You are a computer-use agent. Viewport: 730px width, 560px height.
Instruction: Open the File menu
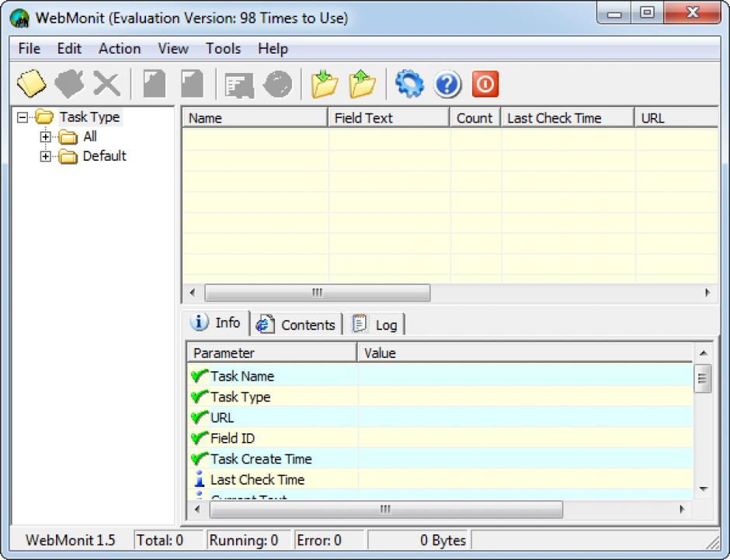(30, 48)
